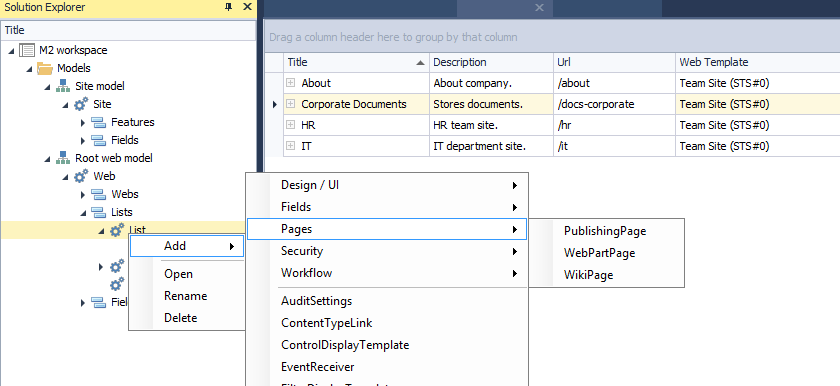This screenshot has width=840, height=386.
Task: Click the Web Template column header
Action: (x=758, y=63)
